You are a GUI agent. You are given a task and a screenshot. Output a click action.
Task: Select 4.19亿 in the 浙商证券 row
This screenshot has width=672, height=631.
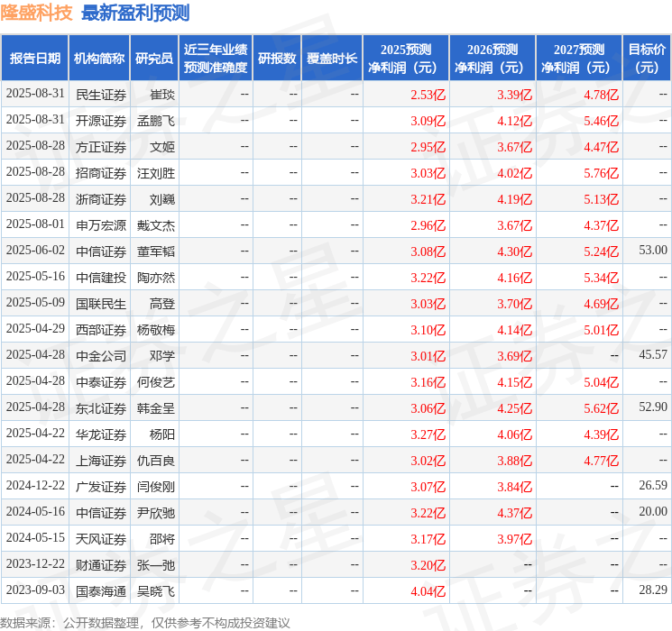coord(515,199)
